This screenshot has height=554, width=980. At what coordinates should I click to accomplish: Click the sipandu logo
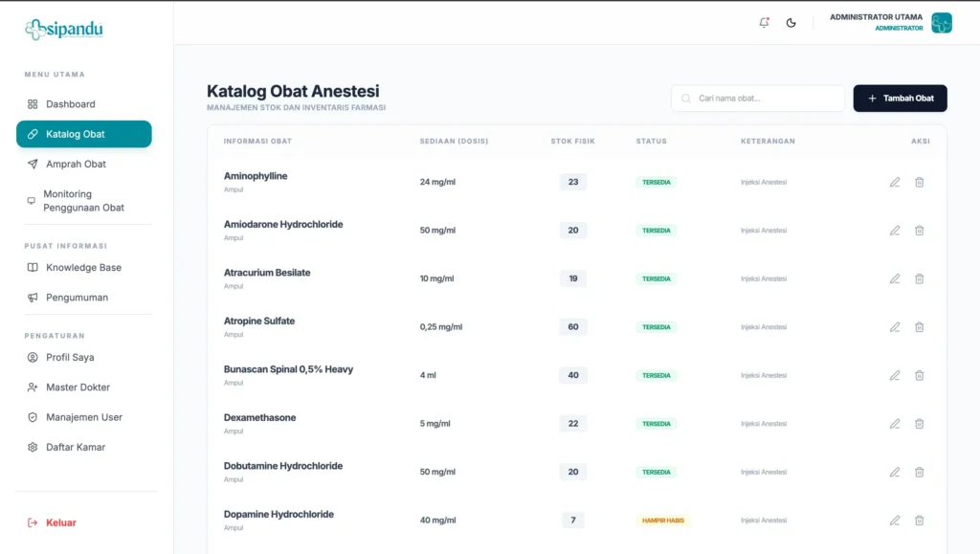click(x=64, y=29)
